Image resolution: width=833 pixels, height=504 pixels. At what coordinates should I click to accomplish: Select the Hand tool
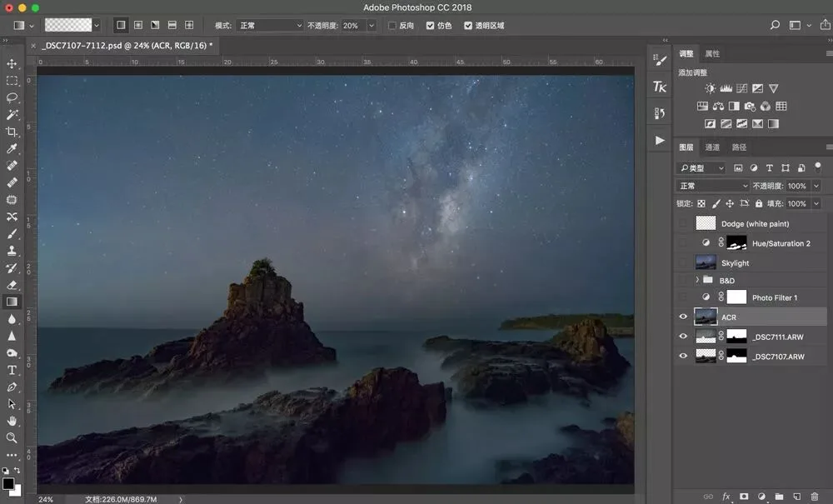click(x=12, y=422)
